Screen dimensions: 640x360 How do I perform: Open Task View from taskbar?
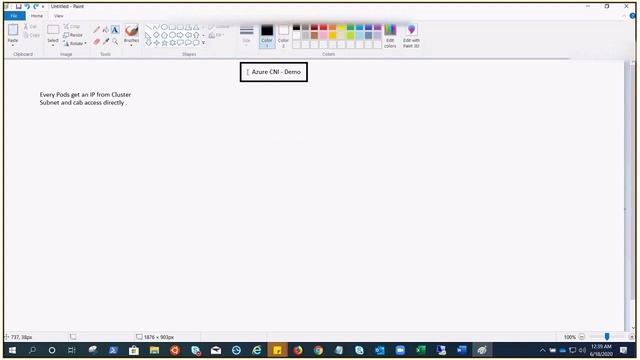coord(72,350)
